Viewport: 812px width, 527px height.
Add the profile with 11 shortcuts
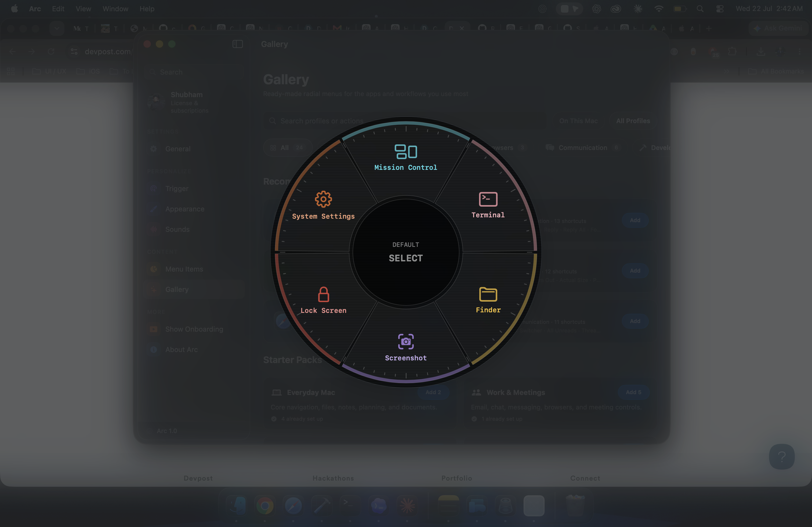pos(635,321)
